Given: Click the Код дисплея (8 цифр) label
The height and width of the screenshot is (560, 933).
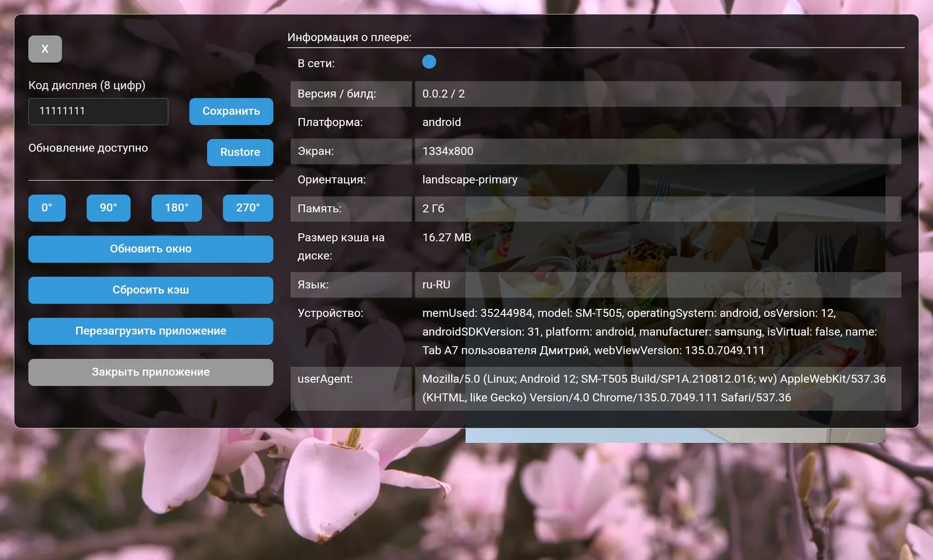Looking at the screenshot, I should tap(87, 85).
